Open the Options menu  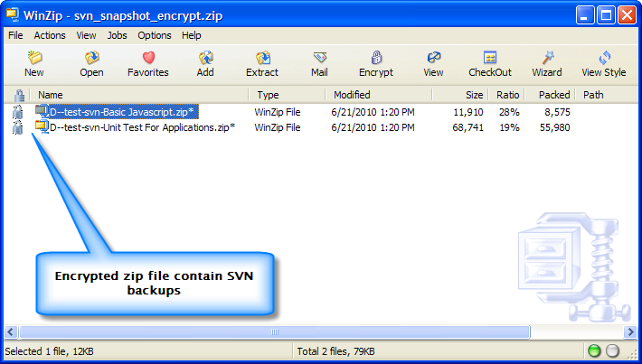(x=155, y=35)
